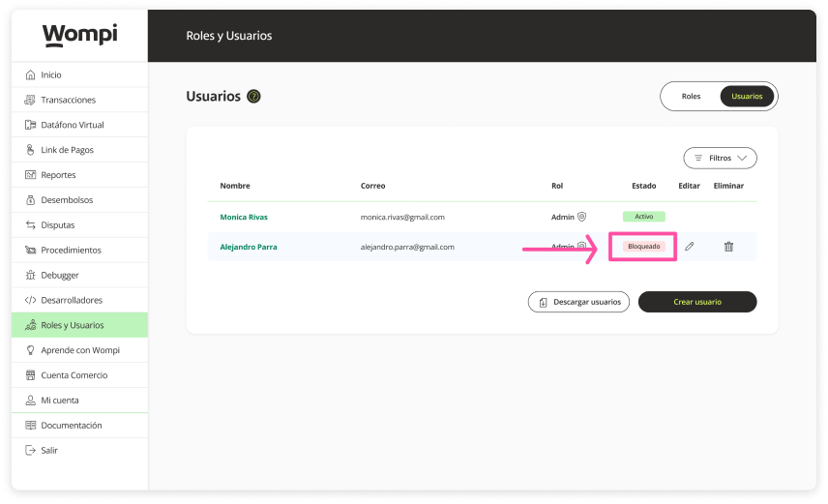The height and width of the screenshot is (504, 828).
Task: Click the help question mark beside Usuarios
Action: pos(253,97)
